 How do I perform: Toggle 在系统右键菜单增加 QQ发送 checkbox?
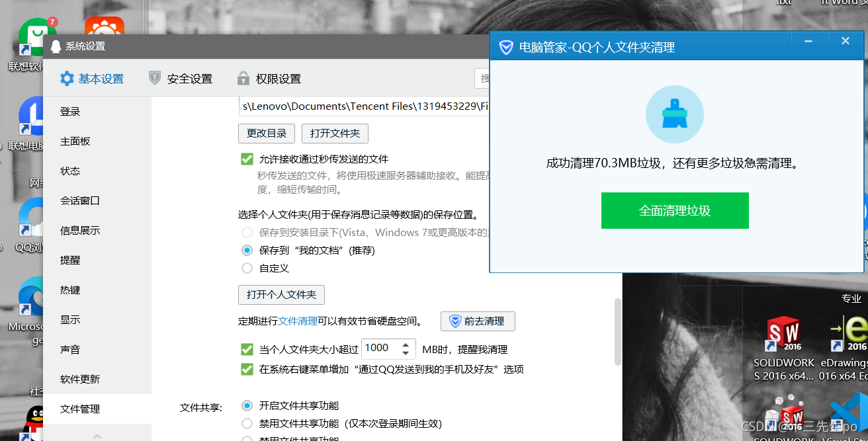pos(247,369)
